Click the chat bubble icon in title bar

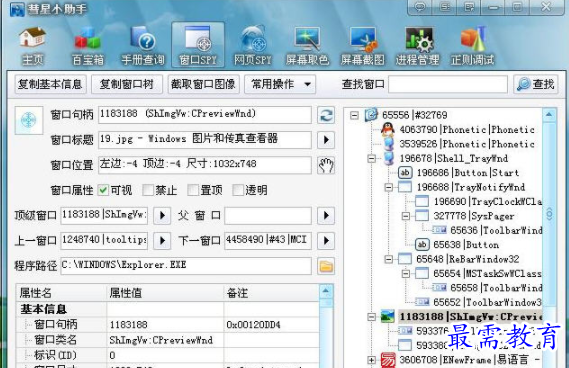(420, 7)
